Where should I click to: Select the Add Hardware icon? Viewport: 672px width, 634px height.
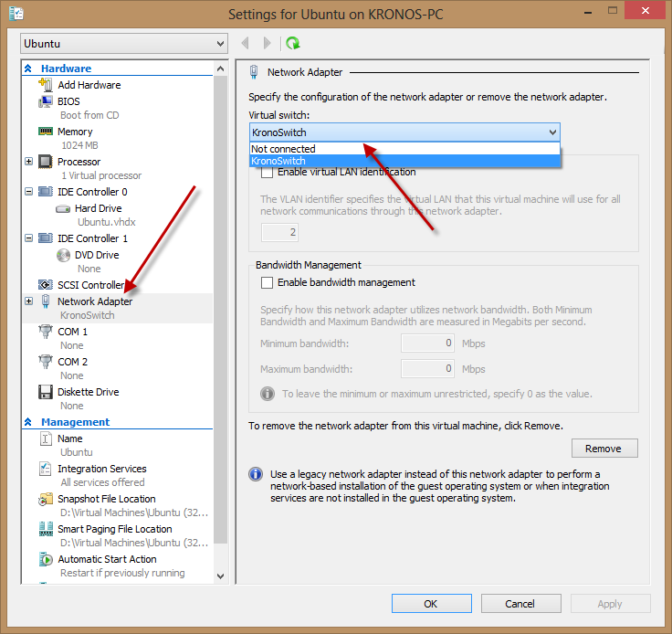(46, 85)
